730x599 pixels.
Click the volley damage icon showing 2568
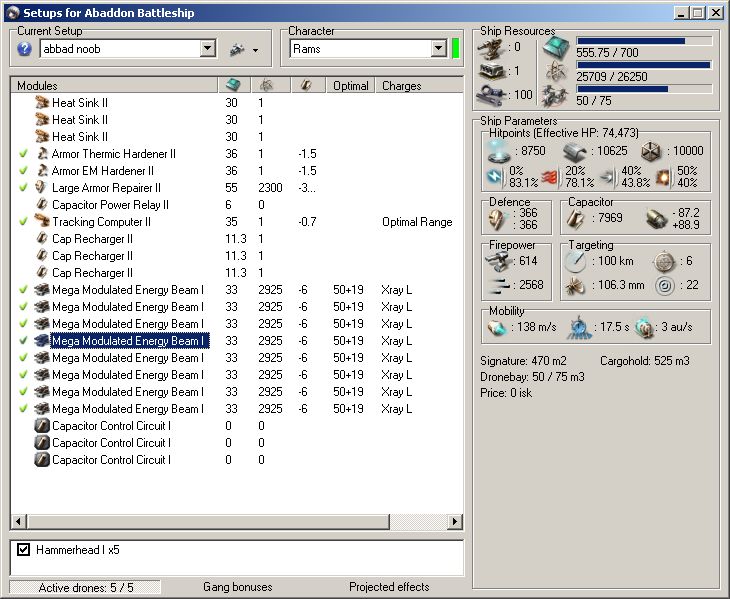[499, 285]
